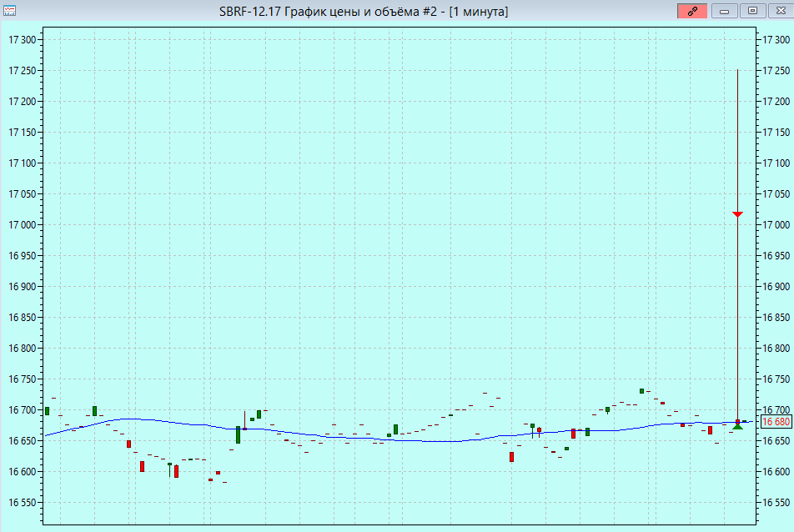Maximize the SBRF-12.17 chart window

(x=752, y=11)
